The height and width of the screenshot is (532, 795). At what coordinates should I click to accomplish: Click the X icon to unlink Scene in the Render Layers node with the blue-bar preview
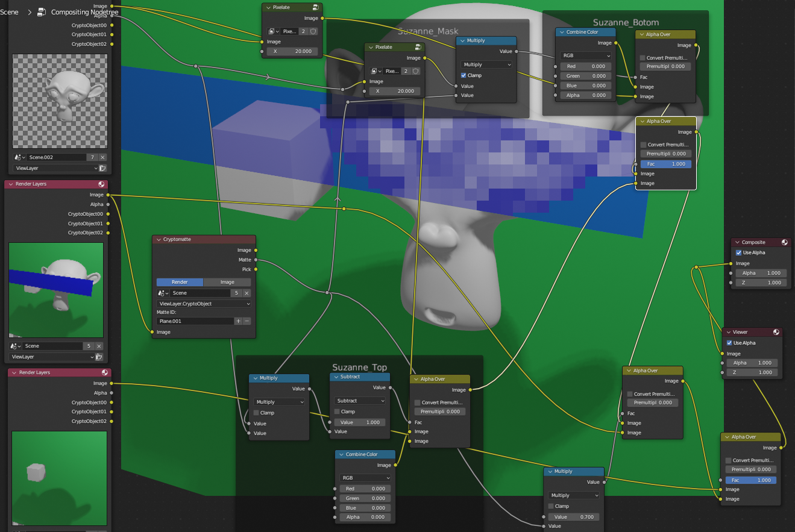pyautogui.click(x=99, y=346)
